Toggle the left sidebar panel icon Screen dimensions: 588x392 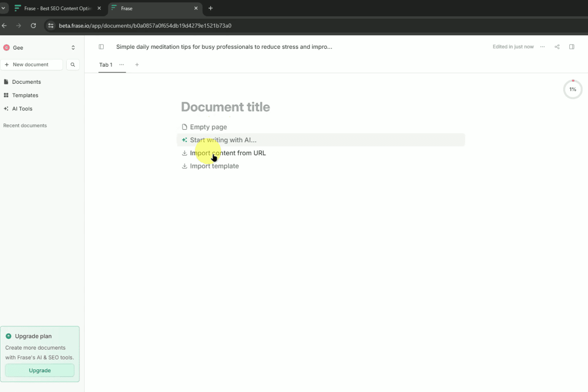[x=101, y=47]
